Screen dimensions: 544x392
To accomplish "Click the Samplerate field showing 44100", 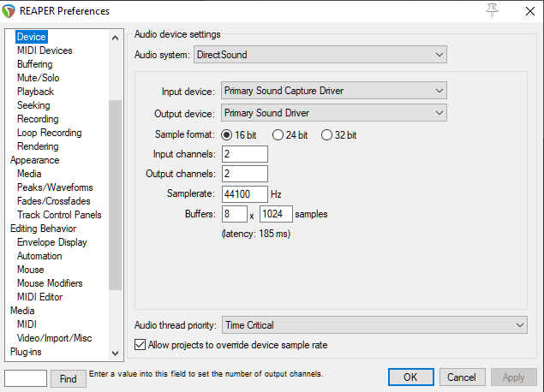I will 245,194.
